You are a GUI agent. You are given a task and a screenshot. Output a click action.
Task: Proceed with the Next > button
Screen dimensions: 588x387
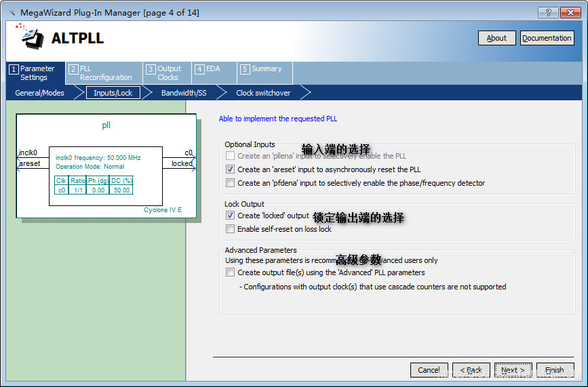click(x=513, y=370)
